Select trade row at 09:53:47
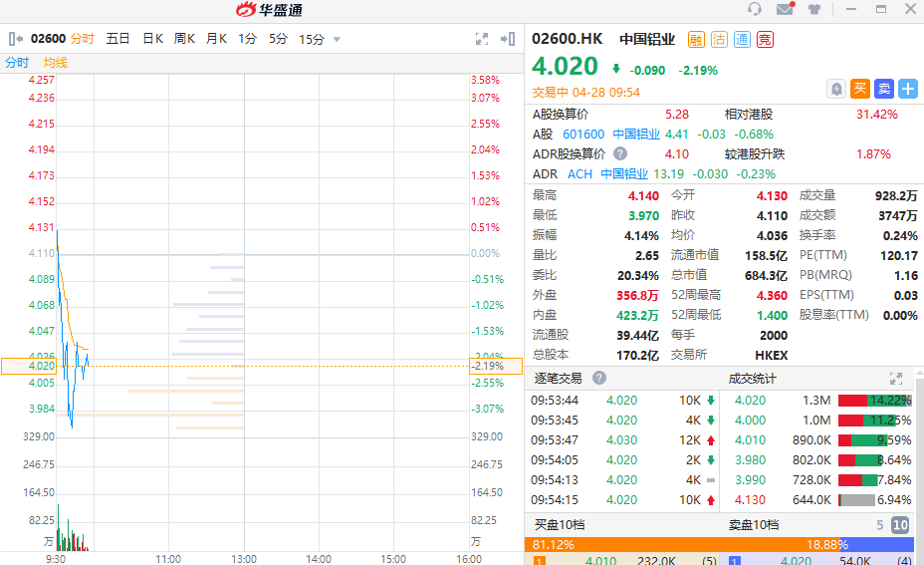Viewport: 924px width, 565px height. pos(623,440)
